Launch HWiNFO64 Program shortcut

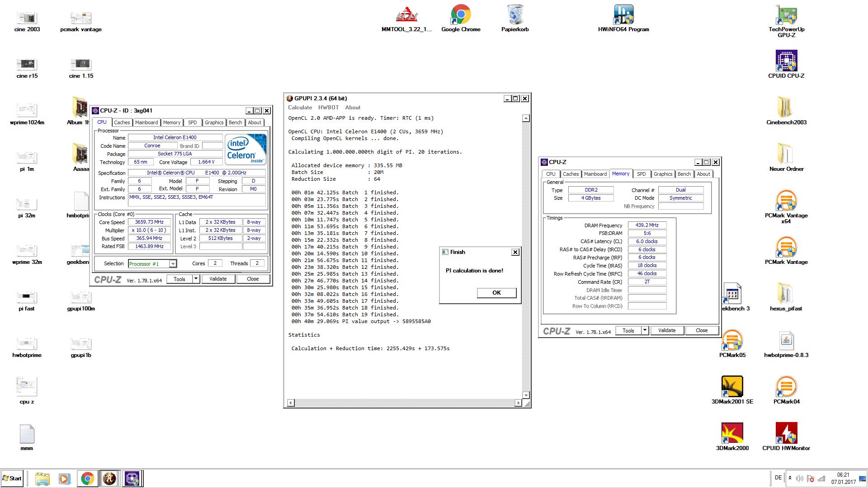click(623, 19)
